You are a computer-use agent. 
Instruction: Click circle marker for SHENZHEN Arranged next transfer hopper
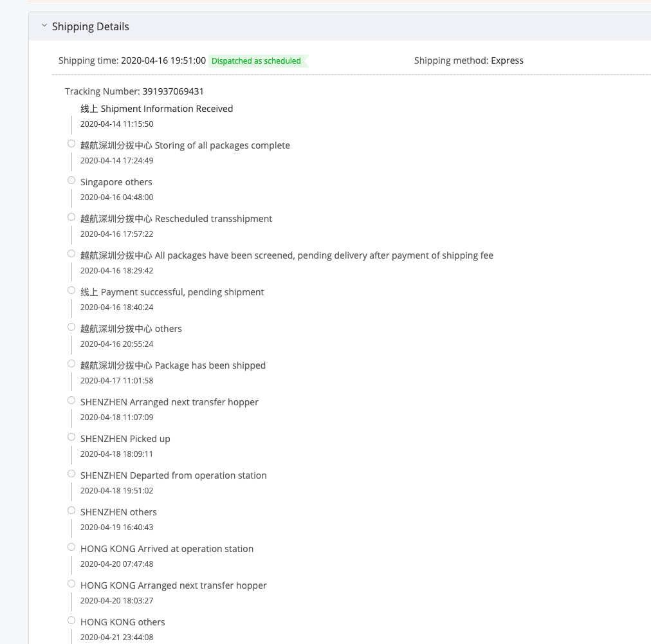[71, 400]
